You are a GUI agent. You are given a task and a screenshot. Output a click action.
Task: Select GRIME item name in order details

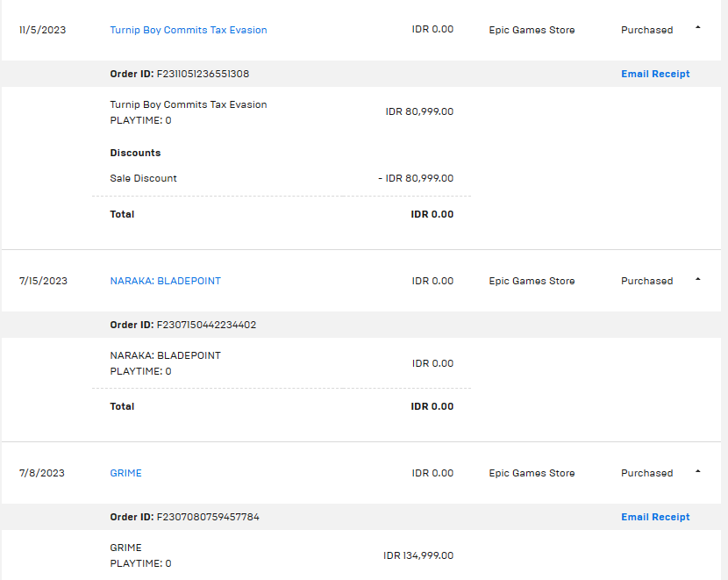[x=125, y=548]
